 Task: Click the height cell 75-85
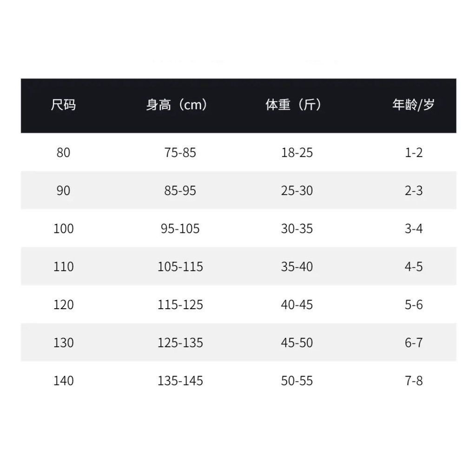(x=180, y=152)
